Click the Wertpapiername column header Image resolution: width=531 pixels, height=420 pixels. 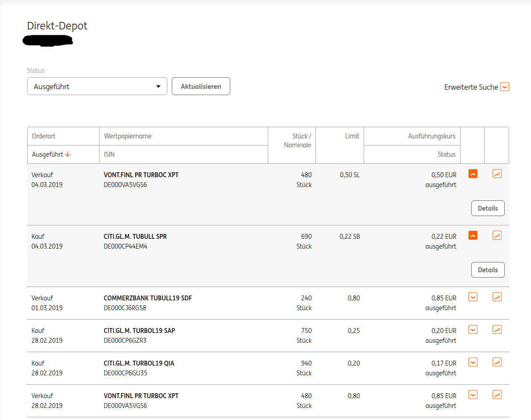(128, 137)
